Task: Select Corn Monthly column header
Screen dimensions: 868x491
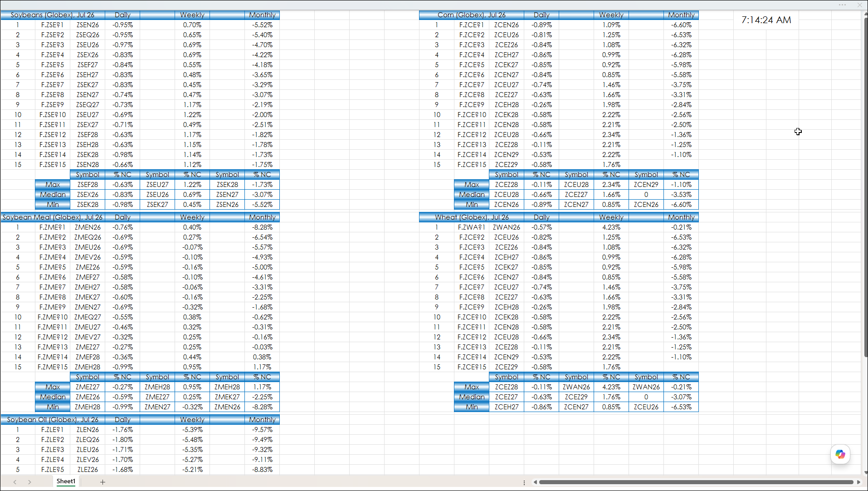Action: tap(681, 15)
